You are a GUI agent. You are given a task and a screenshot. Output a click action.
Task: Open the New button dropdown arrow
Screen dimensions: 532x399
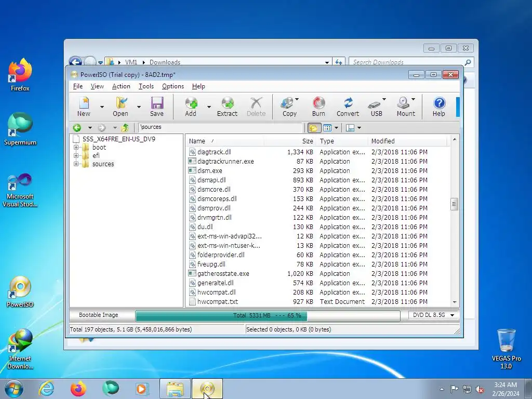pos(102,107)
